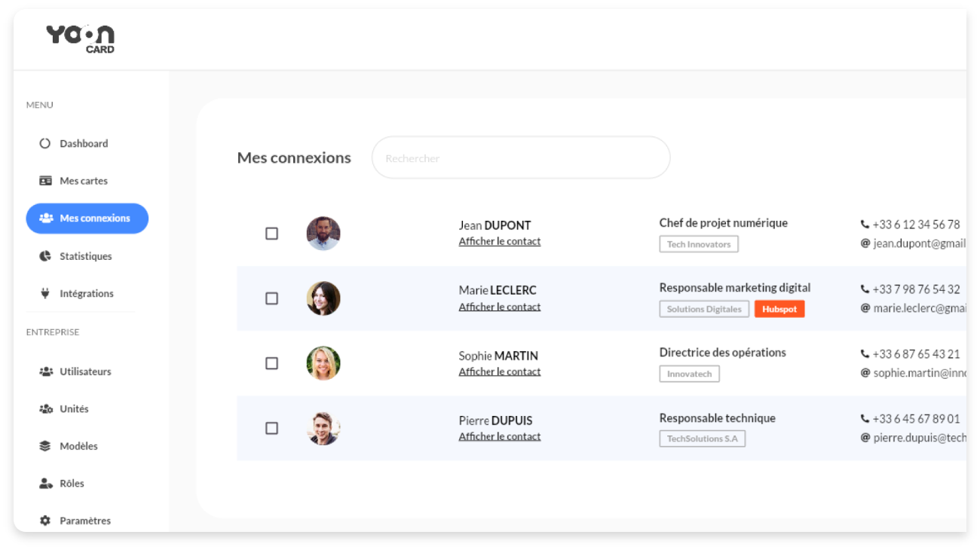Open Afficher le contact for Sophie Martin
This screenshot has width=980, height=550.
[x=499, y=371]
